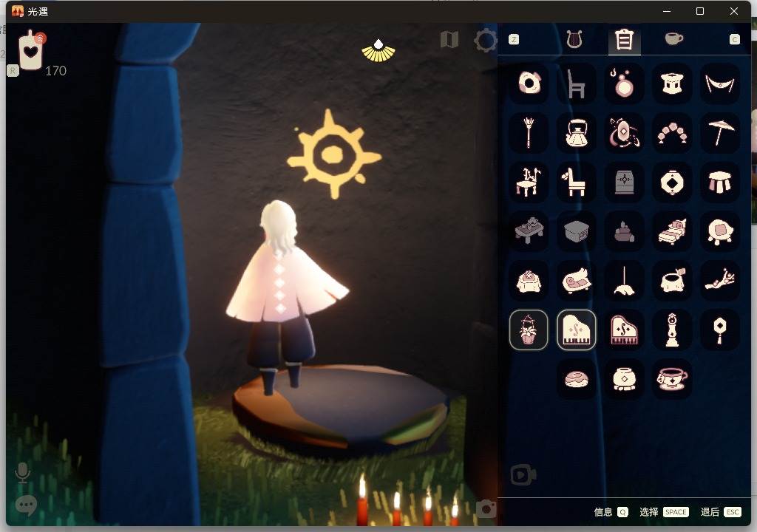Image resolution: width=757 pixels, height=532 pixels.
Task: Toggle the microphone voice chat
Action: [23, 473]
